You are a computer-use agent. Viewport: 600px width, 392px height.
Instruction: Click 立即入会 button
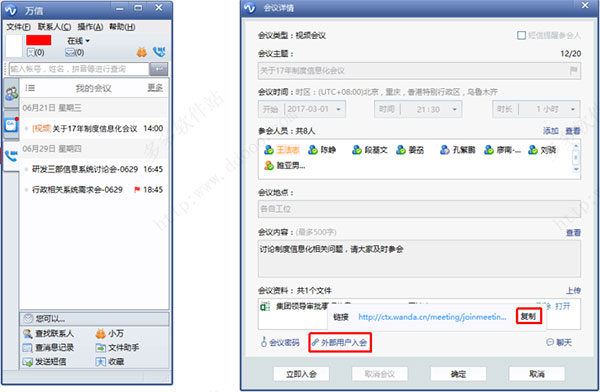tap(301, 374)
